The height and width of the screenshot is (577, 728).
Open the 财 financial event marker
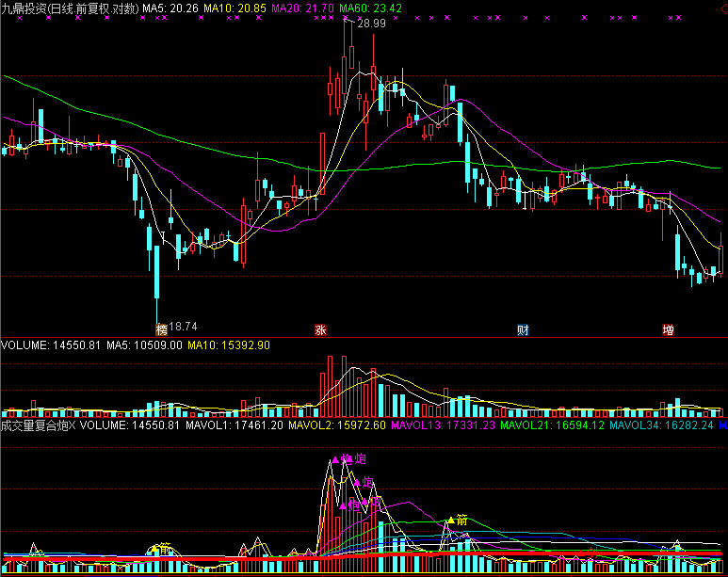(523, 329)
